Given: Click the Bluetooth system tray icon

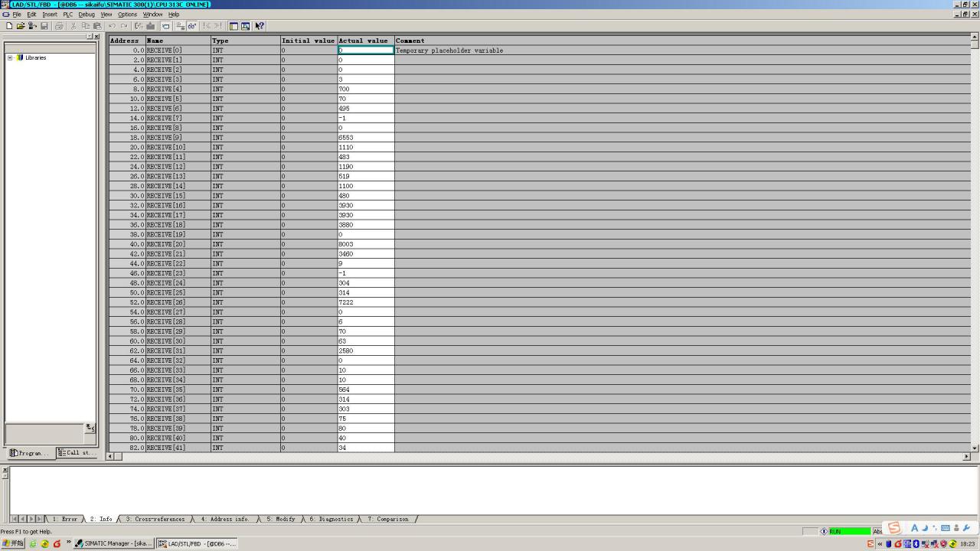Looking at the screenshot, I should click(916, 544).
